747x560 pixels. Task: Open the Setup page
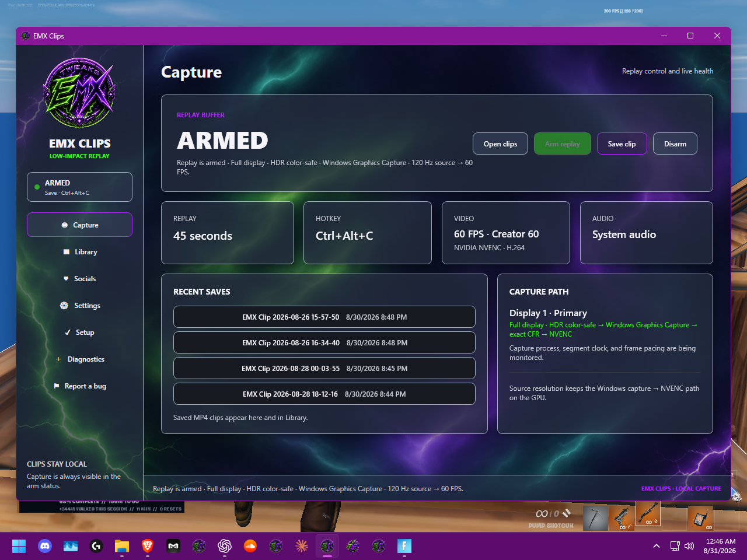(79, 332)
